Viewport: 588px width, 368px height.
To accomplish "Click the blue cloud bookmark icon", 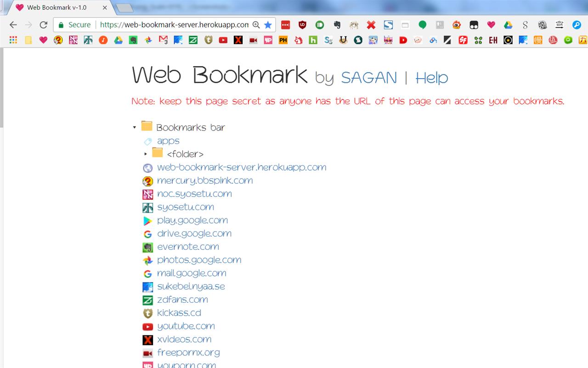I will (433, 40).
